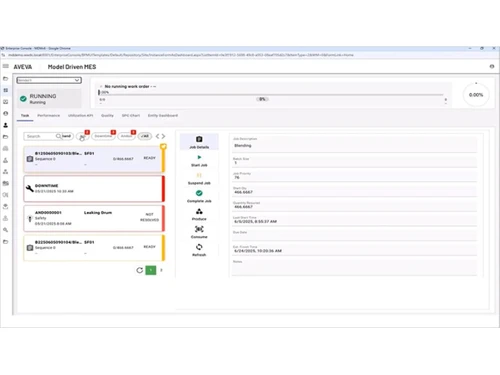Click the left chevron next to filters
The width and height of the screenshot is (500, 375).
pos(157,136)
